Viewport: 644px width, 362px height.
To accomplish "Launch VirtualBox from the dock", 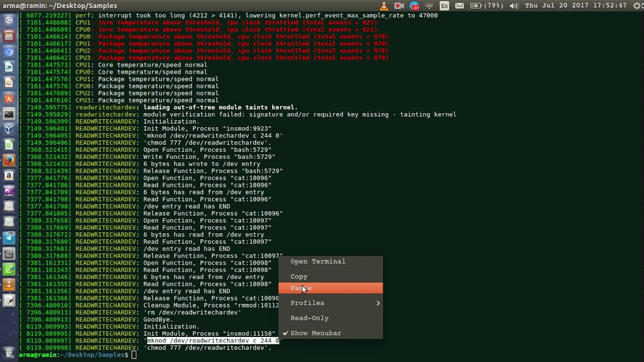I will (9, 129).
